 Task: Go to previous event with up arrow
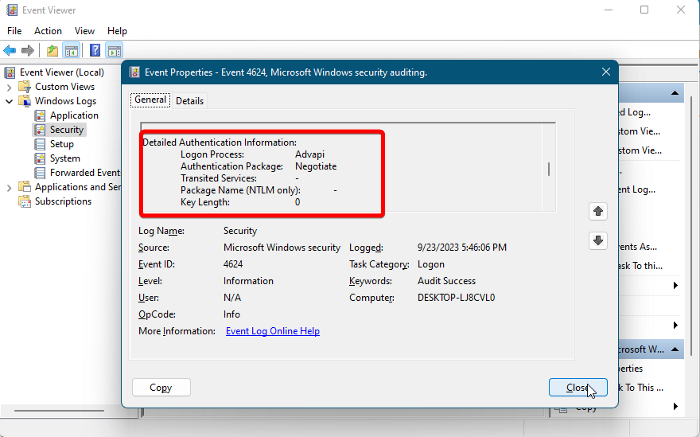click(598, 211)
